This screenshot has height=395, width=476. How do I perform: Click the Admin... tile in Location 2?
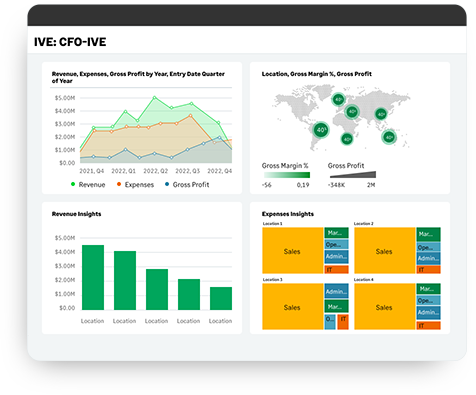(x=429, y=259)
